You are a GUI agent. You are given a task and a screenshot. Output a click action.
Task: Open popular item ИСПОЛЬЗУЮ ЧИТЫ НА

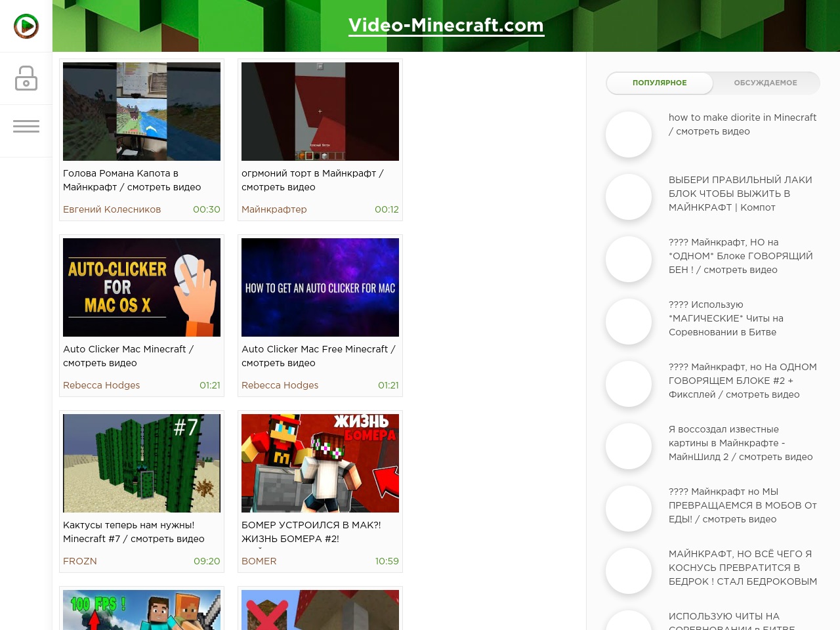[x=732, y=620]
